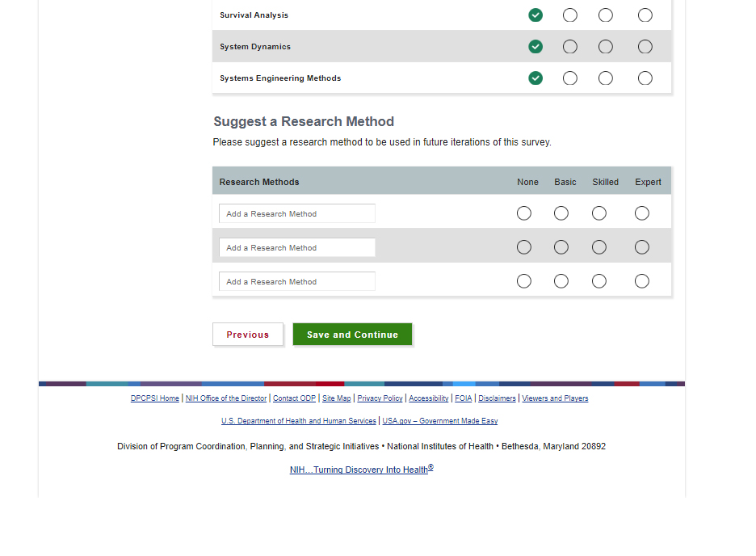Visit the Privacy Policy page

coord(380,398)
